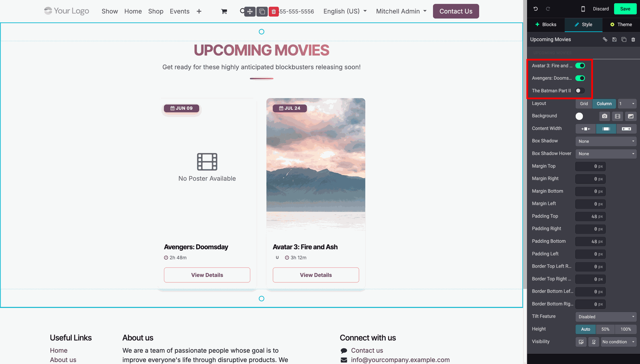Viewport: 640px width, 364px height.
Task: Click the Padding Top value field
Action: point(590,217)
